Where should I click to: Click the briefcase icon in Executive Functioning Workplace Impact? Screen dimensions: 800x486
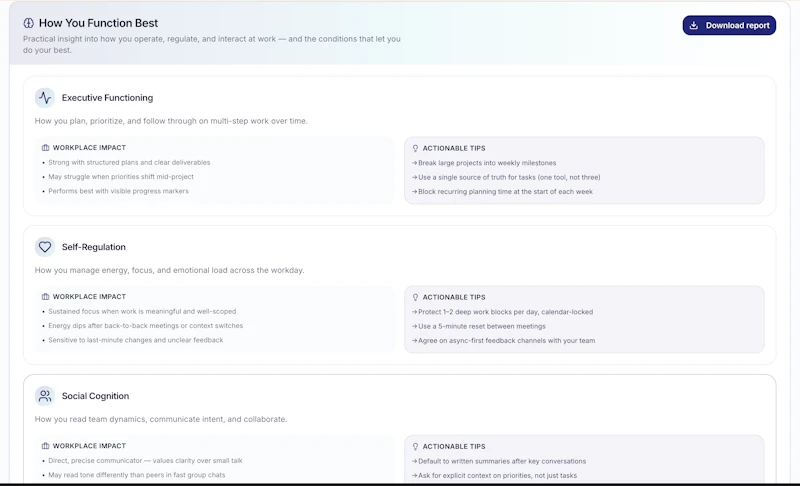pos(45,147)
